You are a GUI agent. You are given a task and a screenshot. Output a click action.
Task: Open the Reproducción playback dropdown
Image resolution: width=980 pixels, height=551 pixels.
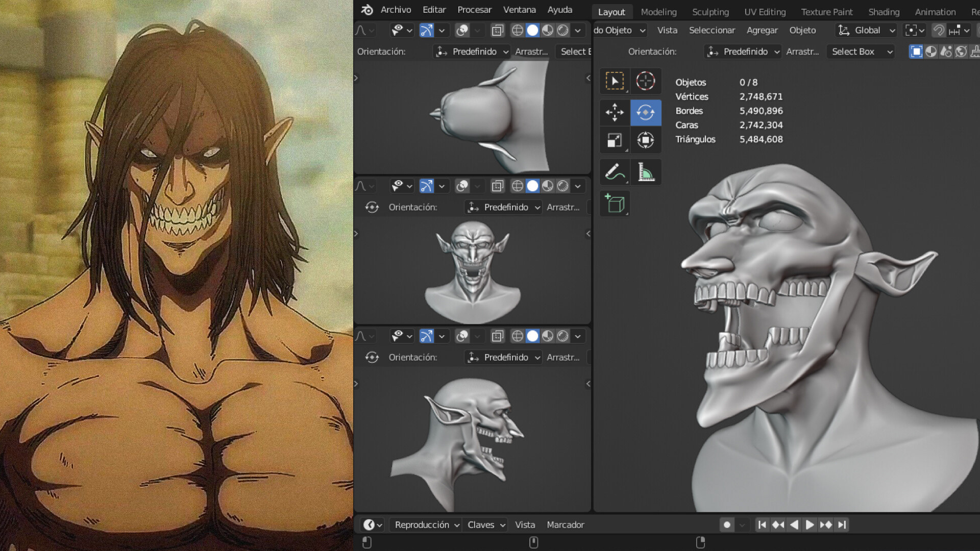[x=426, y=524]
